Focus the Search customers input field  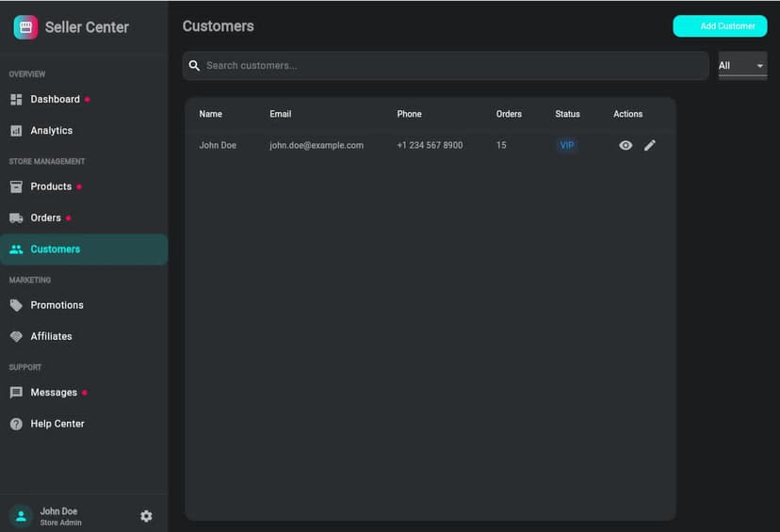coord(452,66)
